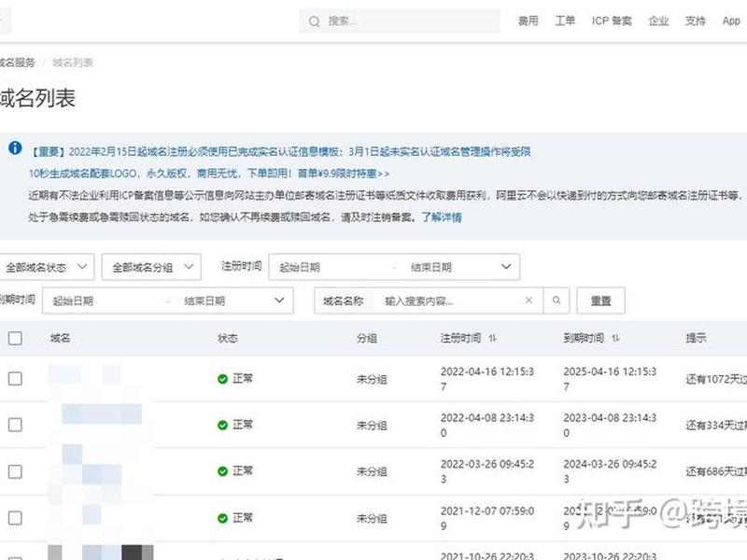
Task: Check the row registered 2022-04-08 23:14
Action: (15, 425)
